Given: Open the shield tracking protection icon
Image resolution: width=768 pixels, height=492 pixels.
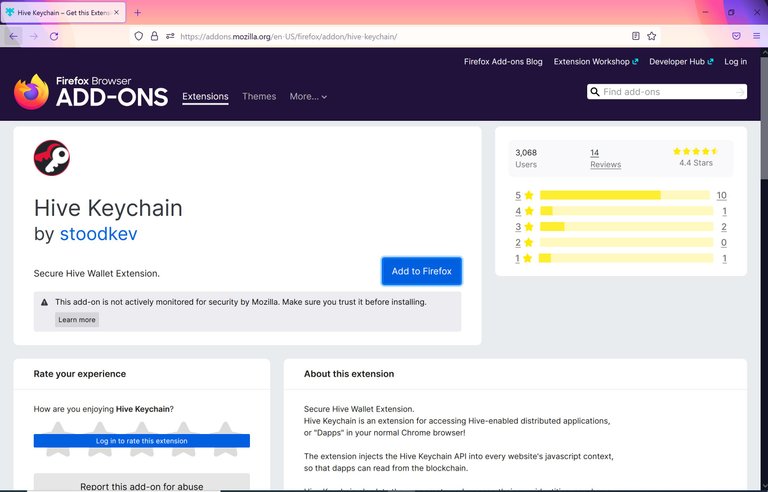Looking at the screenshot, I should coord(139,36).
